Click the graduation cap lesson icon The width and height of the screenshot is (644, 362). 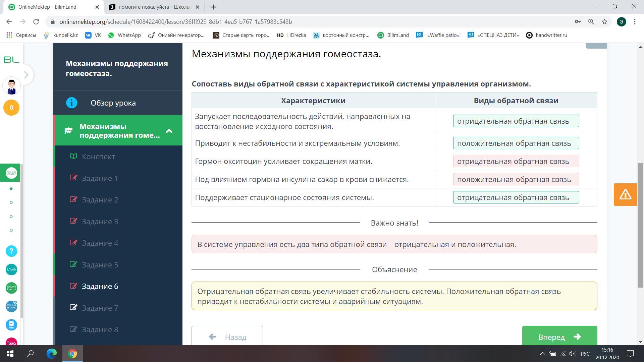[69, 131]
